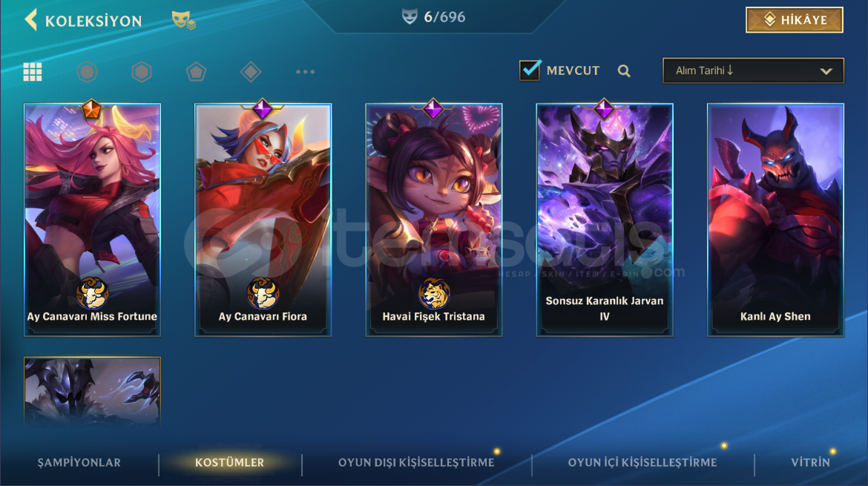Open Oyun İçi Kişiselleştirme tab
Viewport: 868px width, 486px height.
click(642, 462)
